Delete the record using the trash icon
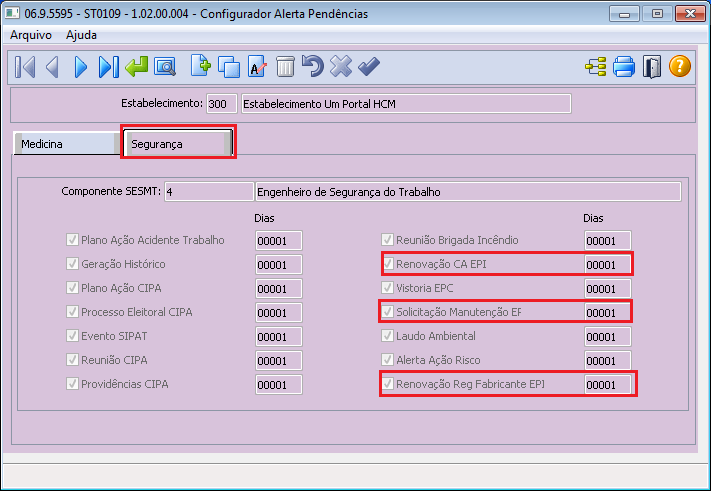This screenshot has width=711, height=497. point(285,66)
